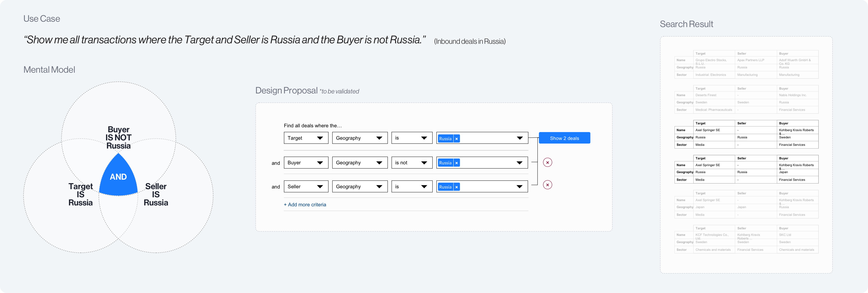This screenshot has height=293, width=868.
Task: Remove the Russia chip in the Buyer row
Action: pyautogui.click(x=457, y=163)
